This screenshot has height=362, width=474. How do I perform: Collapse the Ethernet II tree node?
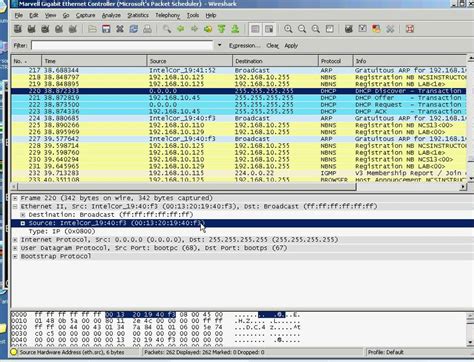[x=15, y=206]
